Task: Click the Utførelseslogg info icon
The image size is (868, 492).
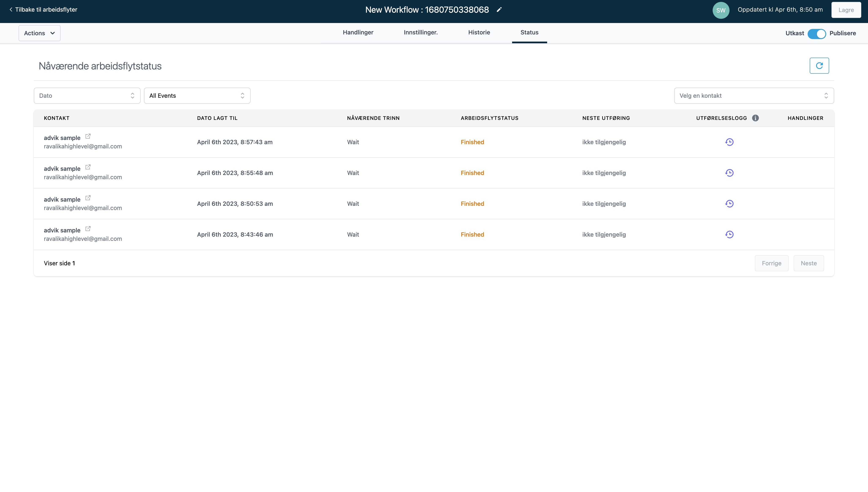Action: 755,118
